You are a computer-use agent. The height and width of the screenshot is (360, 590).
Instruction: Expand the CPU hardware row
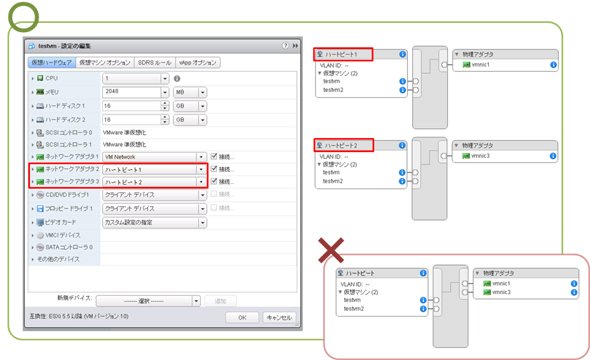coord(33,79)
